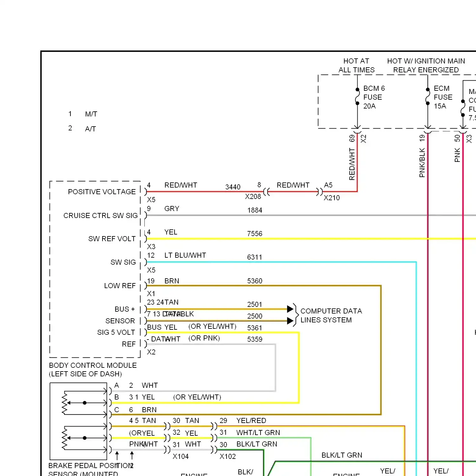Viewport: 476px width, 476px height.
Task: Click circuit number 1884 on the GRY wire
Action: point(255,210)
